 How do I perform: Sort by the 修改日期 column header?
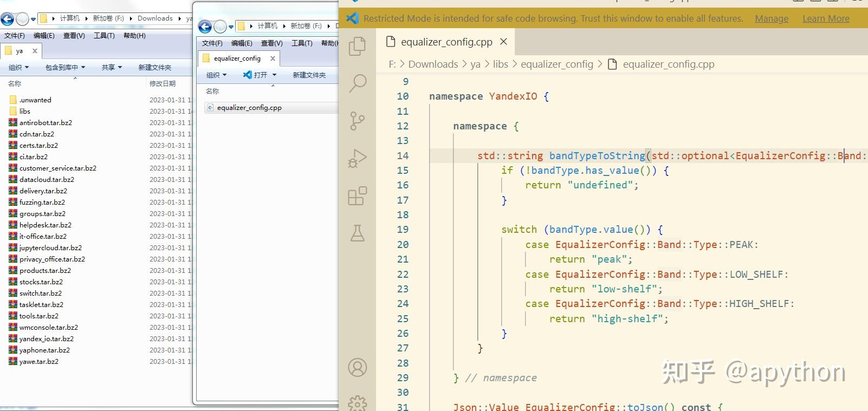pyautogui.click(x=163, y=83)
